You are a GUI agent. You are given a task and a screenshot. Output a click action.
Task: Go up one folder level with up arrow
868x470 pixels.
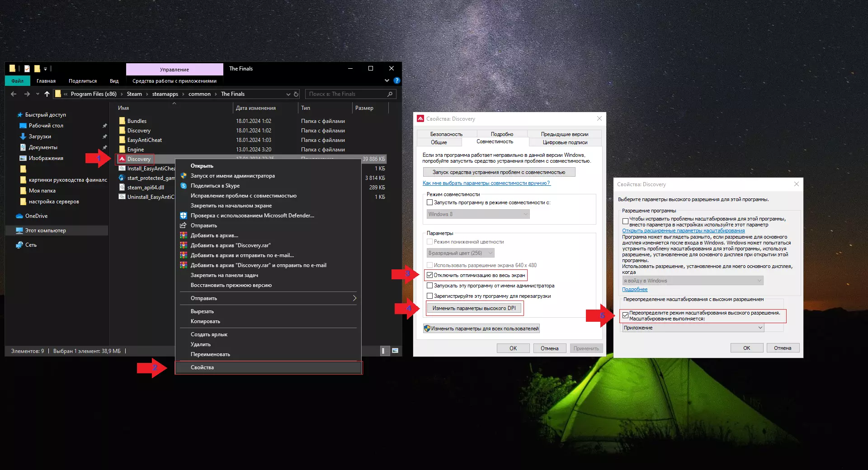click(x=47, y=94)
